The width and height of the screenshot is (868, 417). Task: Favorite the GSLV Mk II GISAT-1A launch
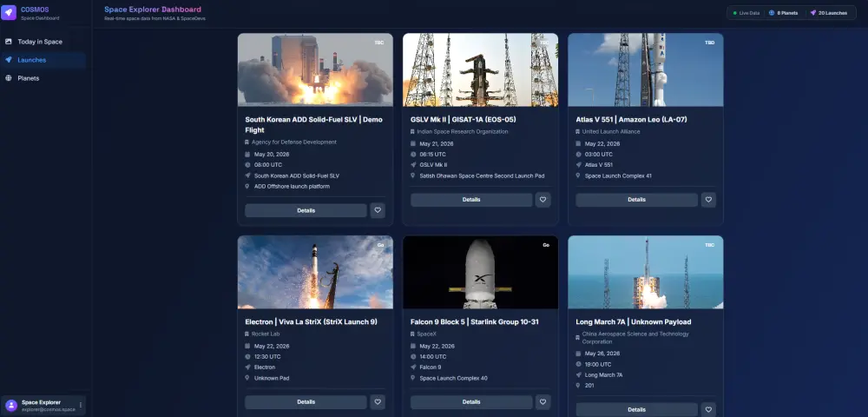(543, 200)
